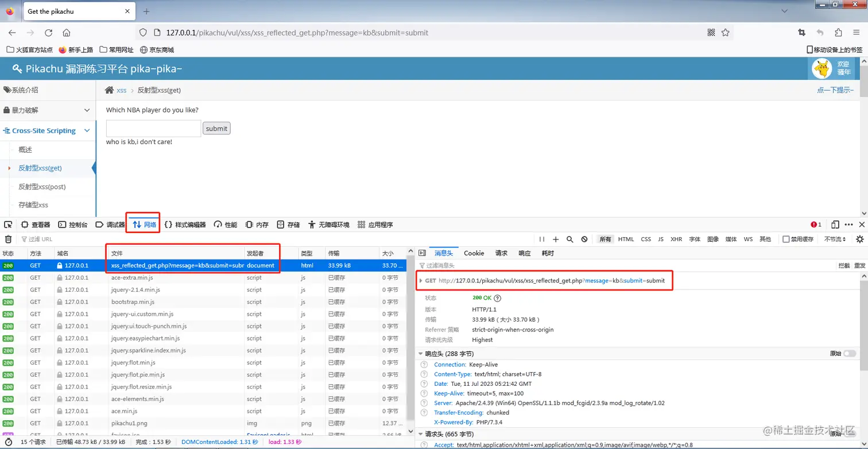Viewport: 868px width, 449px height.
Task: Open 存储型xss in sidebar
Action: pyautogui.click(x=33, y=204)
